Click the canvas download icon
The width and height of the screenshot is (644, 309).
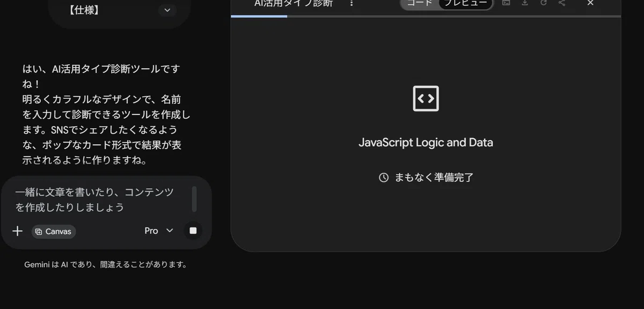[x=525, y=3]
